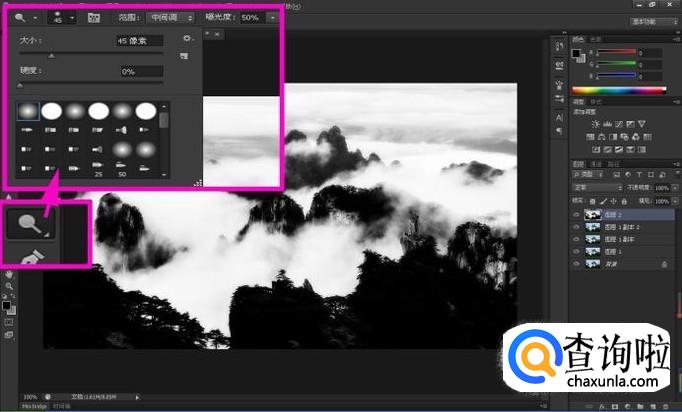Hide the top layer 图层 2
Viewport: 682px width, 412px height.
(x=576, y=214)
